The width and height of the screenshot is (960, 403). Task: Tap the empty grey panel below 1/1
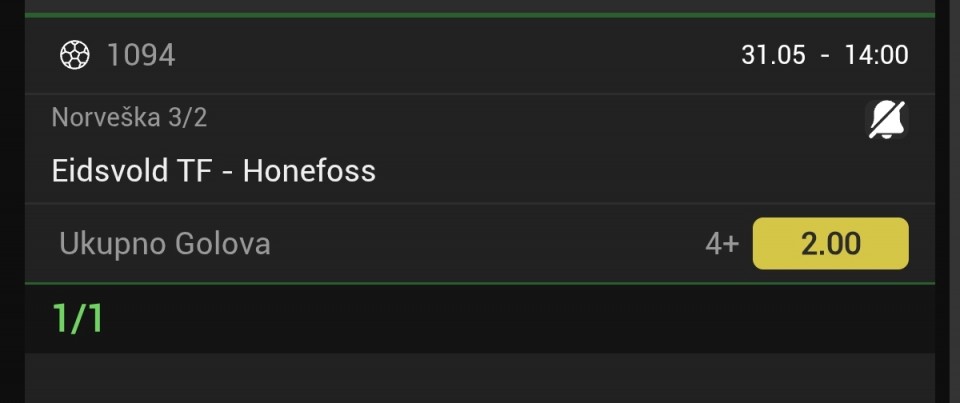(x=480, y=378)
